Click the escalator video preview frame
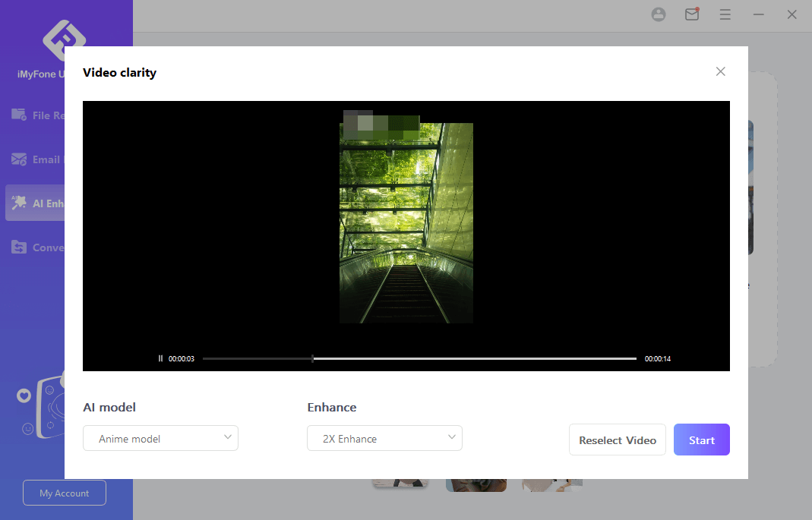812x520 pixels. click(x=406, y=222)
